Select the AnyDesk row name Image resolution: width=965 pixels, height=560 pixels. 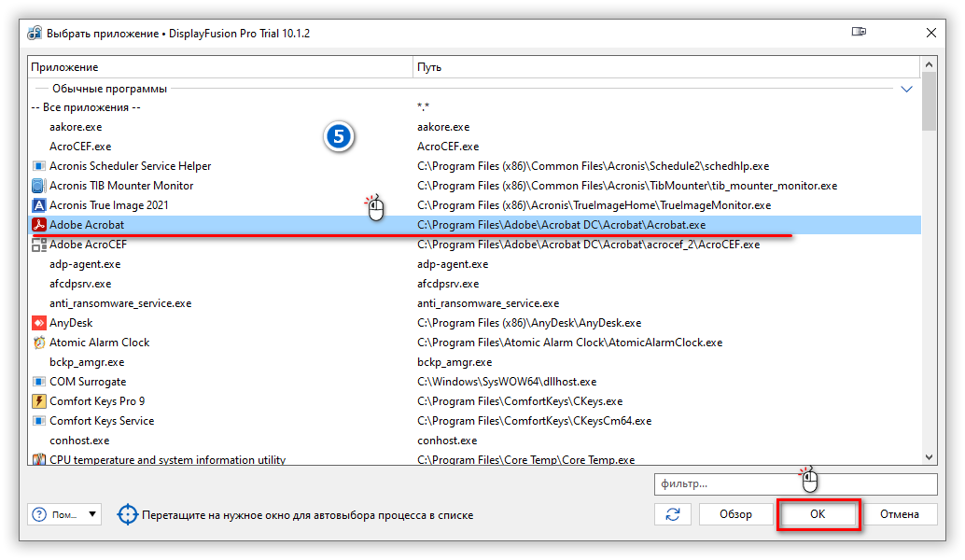tap(71, 323)
